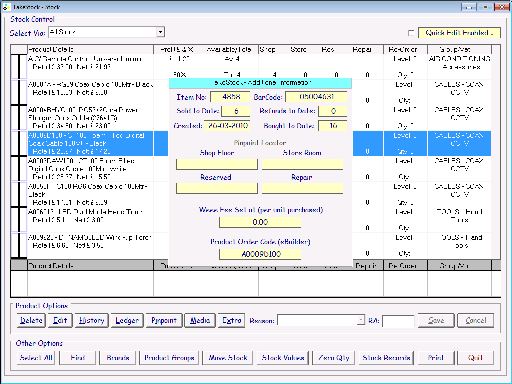Screen dimensions: 512x384
Task: Click the BarCode field
Action: tap(316, 97)
